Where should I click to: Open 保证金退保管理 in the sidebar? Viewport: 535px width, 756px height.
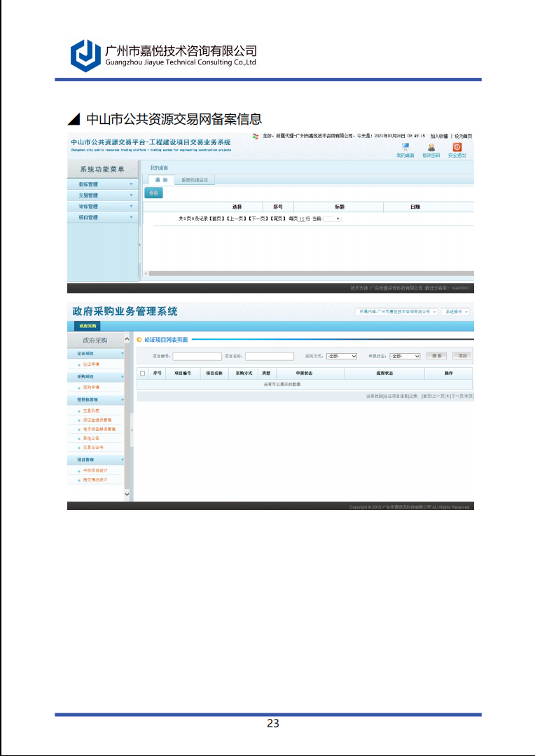click(x=97, y=420)
